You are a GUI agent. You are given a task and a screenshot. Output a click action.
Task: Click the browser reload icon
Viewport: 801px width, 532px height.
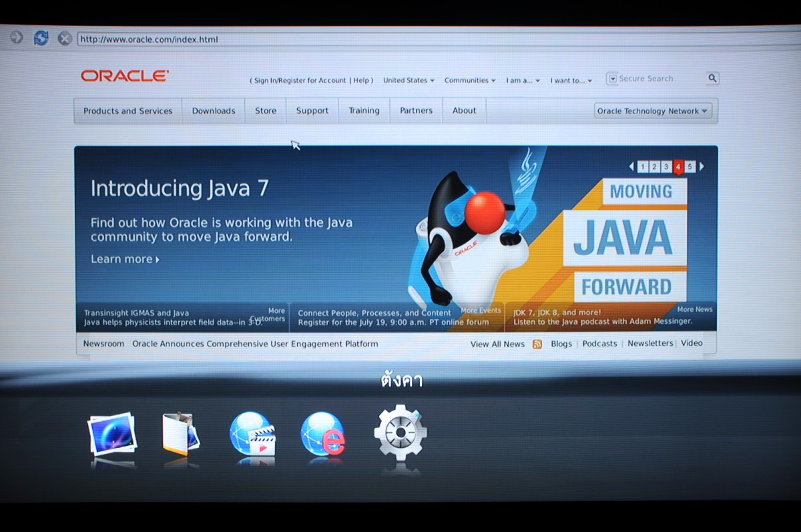coord(41,38)
